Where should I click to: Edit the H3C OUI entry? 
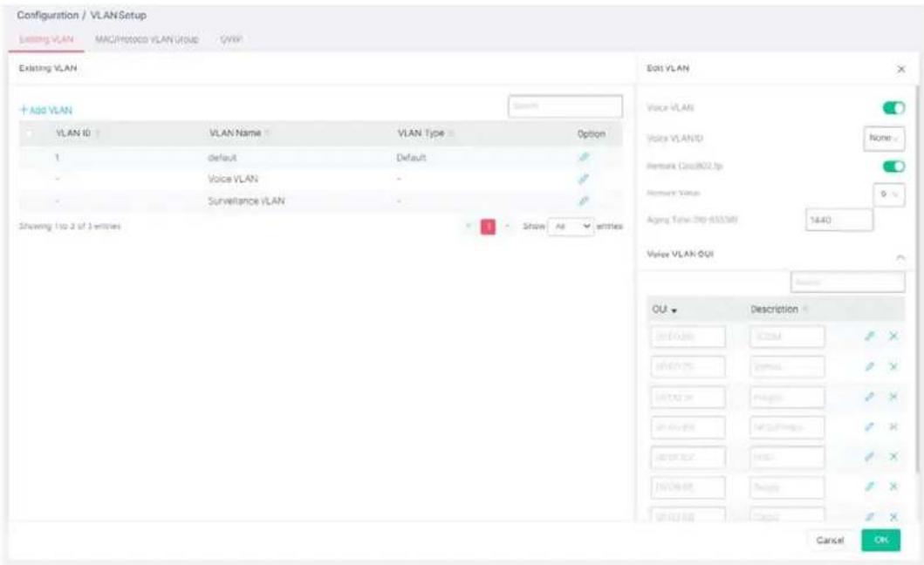click(869, 457)
